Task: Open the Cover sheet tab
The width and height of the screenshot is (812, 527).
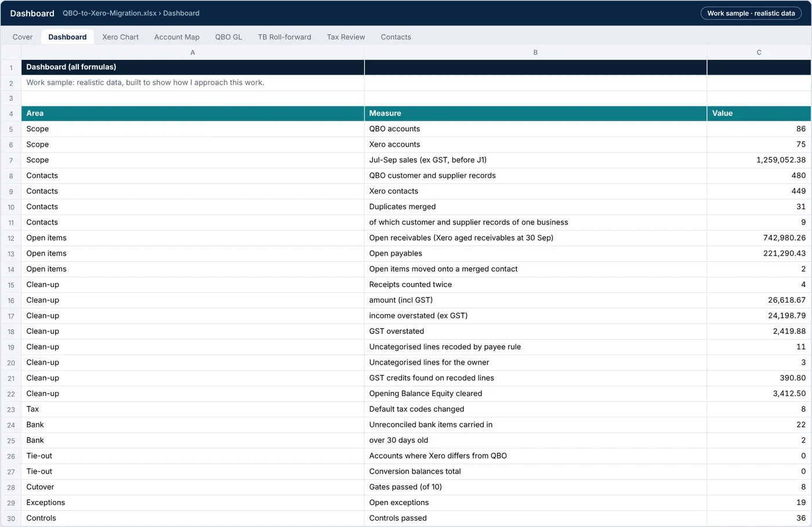Action: pyautogui.click(x=23, y=37)
